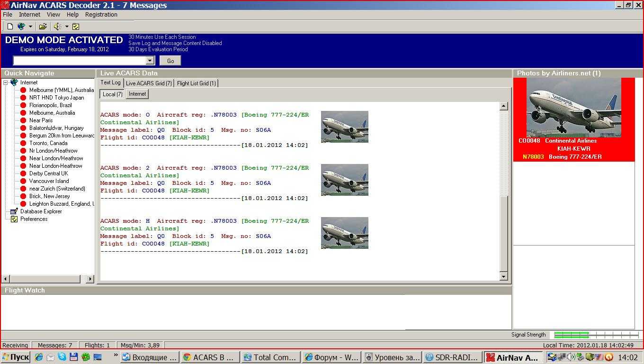Click the Database Explorer tree icon
Screen dimensions: 644x364
14,211
